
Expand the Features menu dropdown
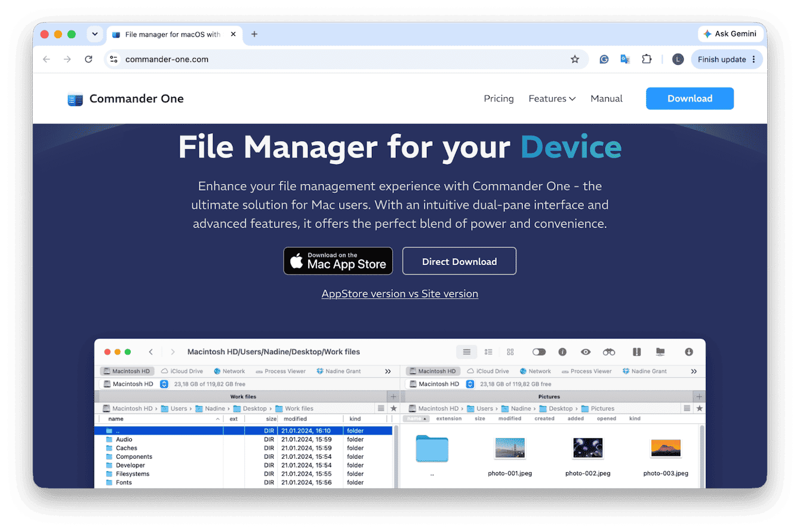(x=552, y=99)
